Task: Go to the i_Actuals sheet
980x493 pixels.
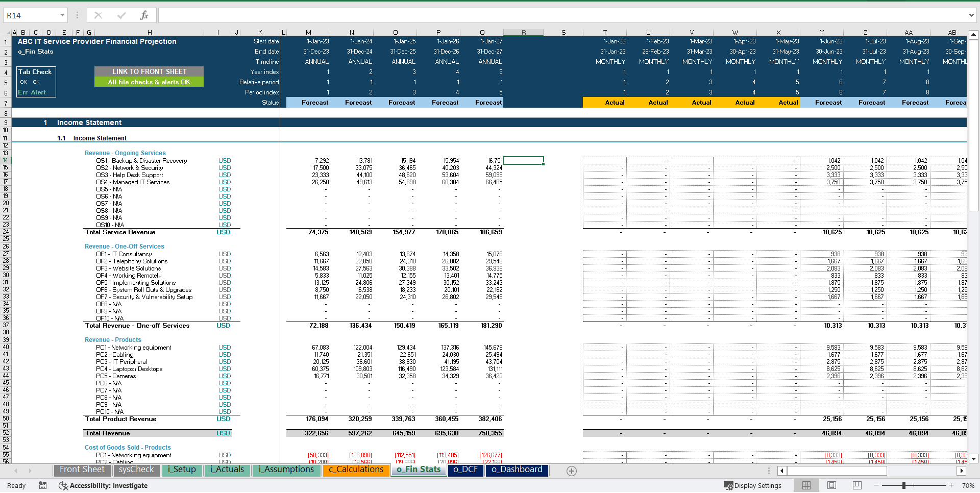Action: click(227, 470)
